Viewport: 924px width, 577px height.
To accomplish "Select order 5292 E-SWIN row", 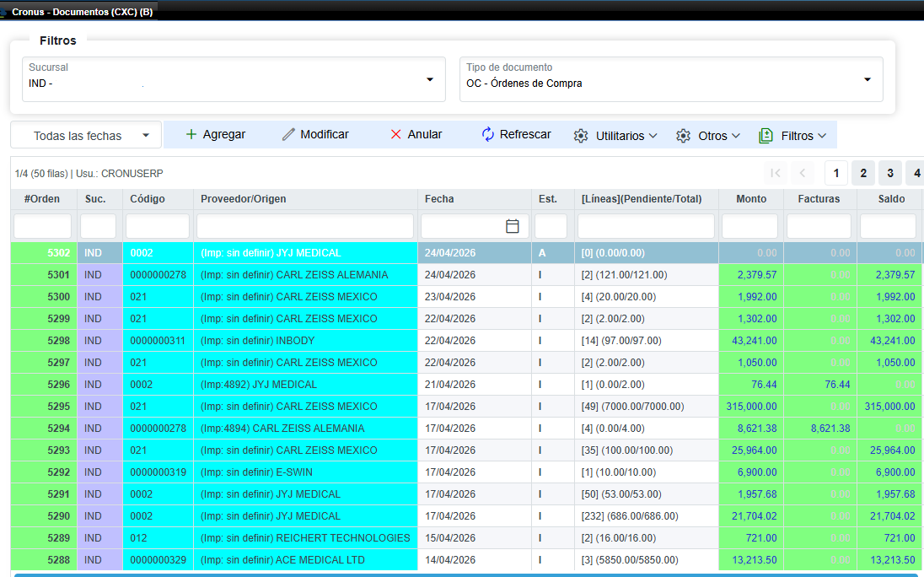I will click(x=467, y=472).
